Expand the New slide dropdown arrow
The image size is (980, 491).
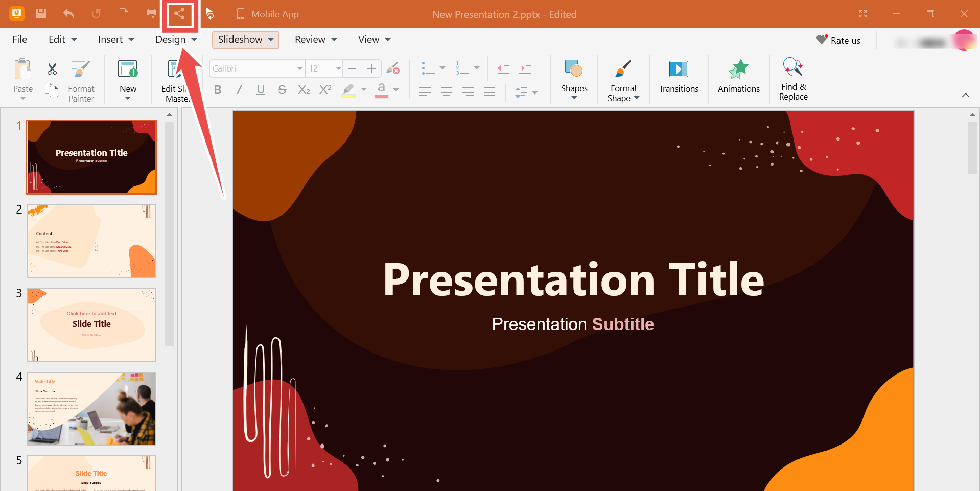click(128, 98)
